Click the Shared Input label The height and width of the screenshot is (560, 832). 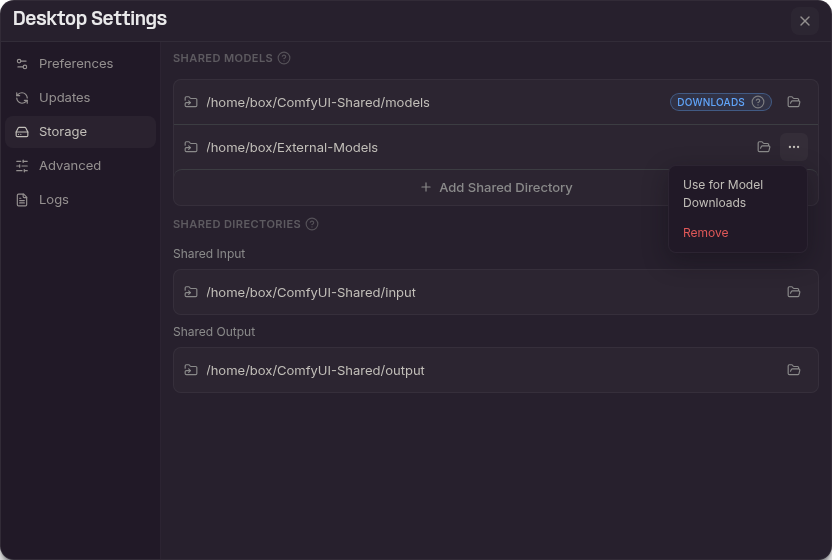(x=209, y=254)
